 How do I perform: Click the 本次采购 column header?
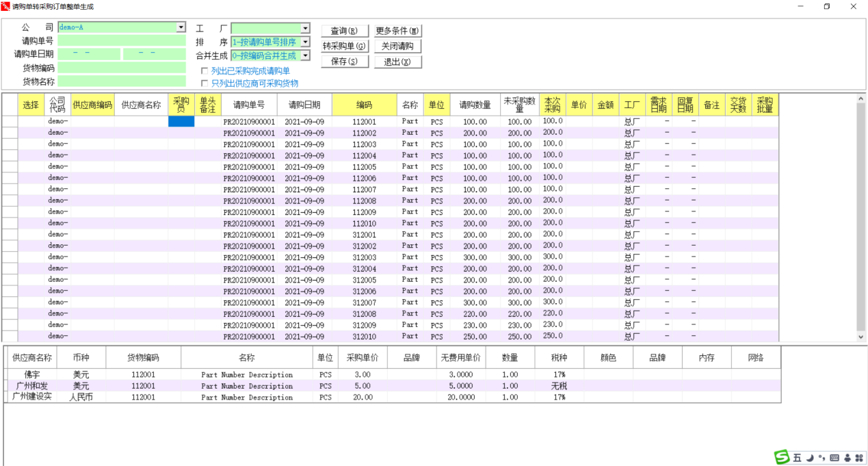[x=553, y=105]
